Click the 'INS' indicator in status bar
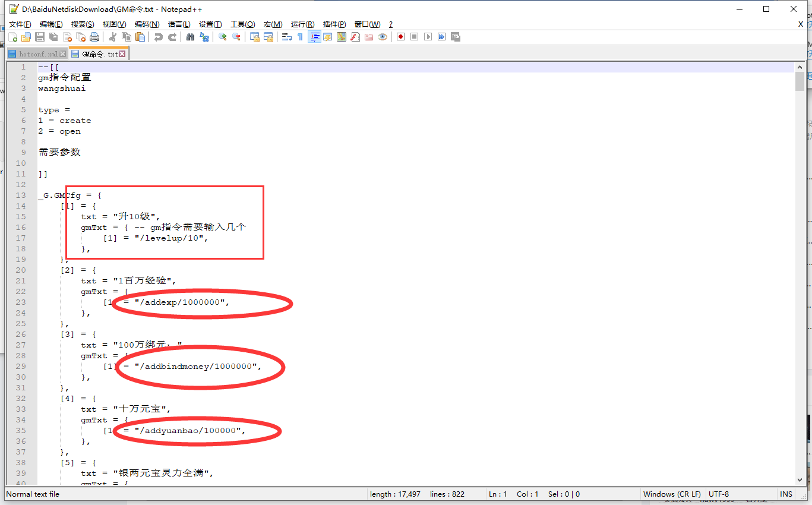The width and height of the screenshot is (812, 505). point(786,494)
